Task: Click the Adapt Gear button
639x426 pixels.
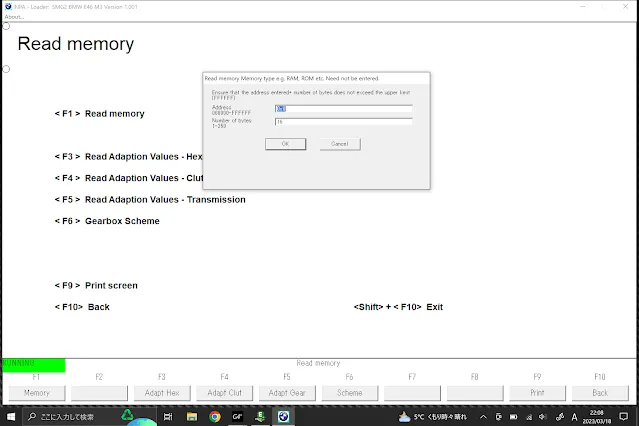Action: [x=287, y=393]
